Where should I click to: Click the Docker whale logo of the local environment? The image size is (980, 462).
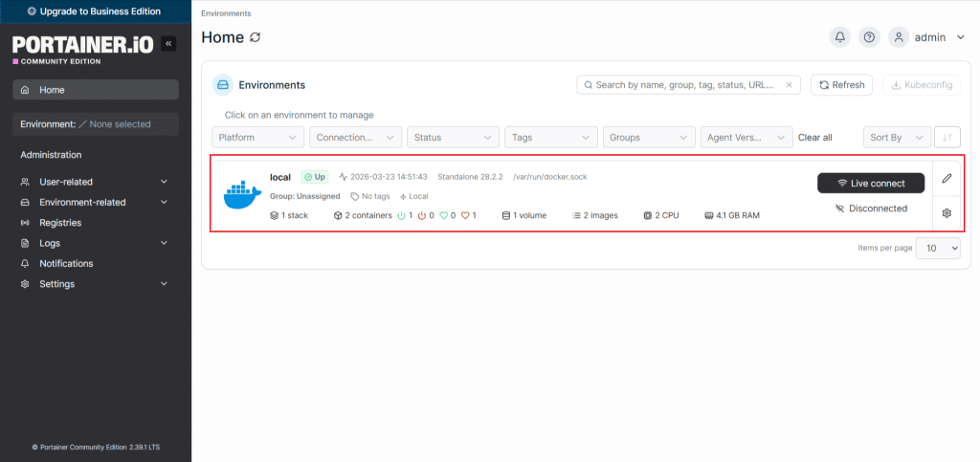(x=242, y=195)
